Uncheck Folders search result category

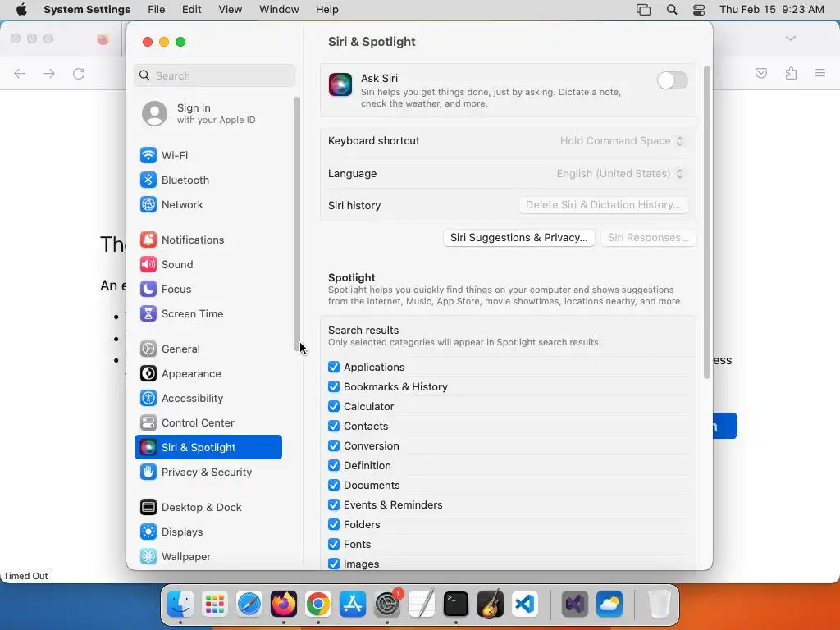coord(334,524)
